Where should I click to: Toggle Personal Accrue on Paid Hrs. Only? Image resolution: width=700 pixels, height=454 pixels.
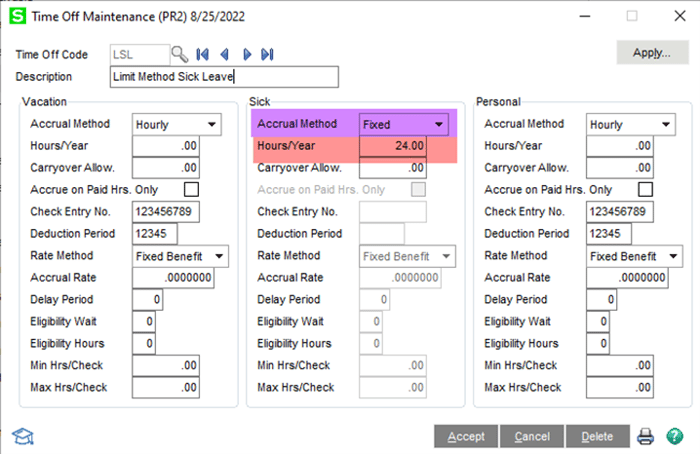pos(645,189)
